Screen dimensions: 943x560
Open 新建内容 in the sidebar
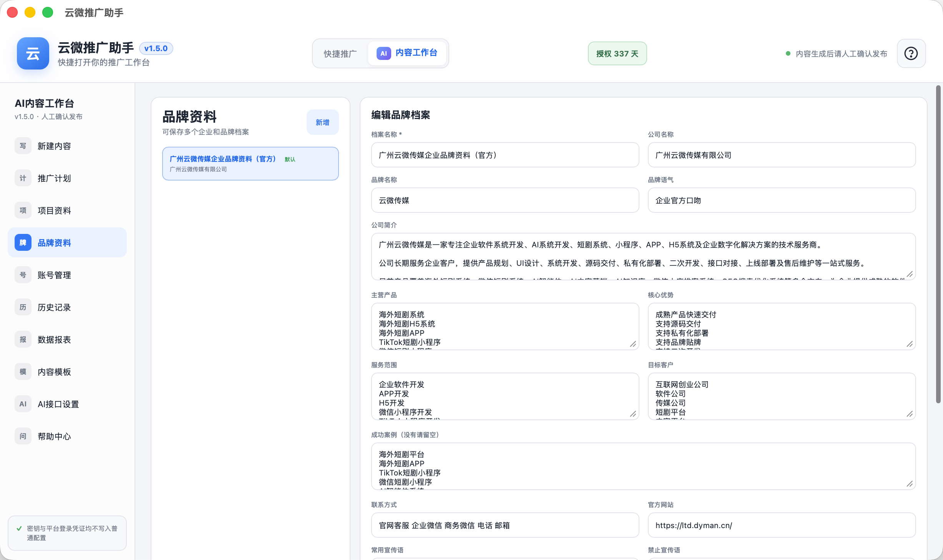point(67,146)
